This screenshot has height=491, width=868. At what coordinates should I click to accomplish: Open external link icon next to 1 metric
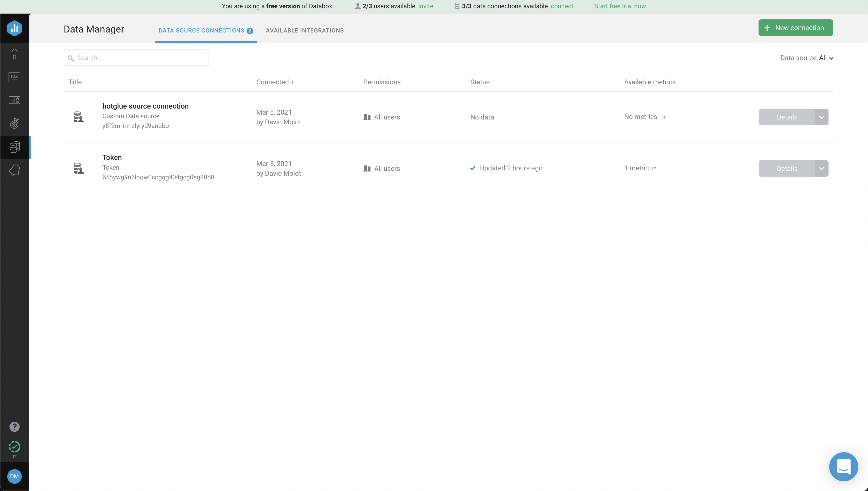pos(654,169)
